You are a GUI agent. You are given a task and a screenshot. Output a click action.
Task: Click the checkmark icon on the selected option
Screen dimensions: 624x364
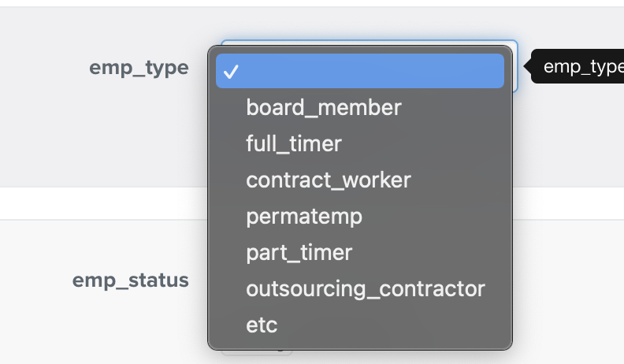pos(231,72)
